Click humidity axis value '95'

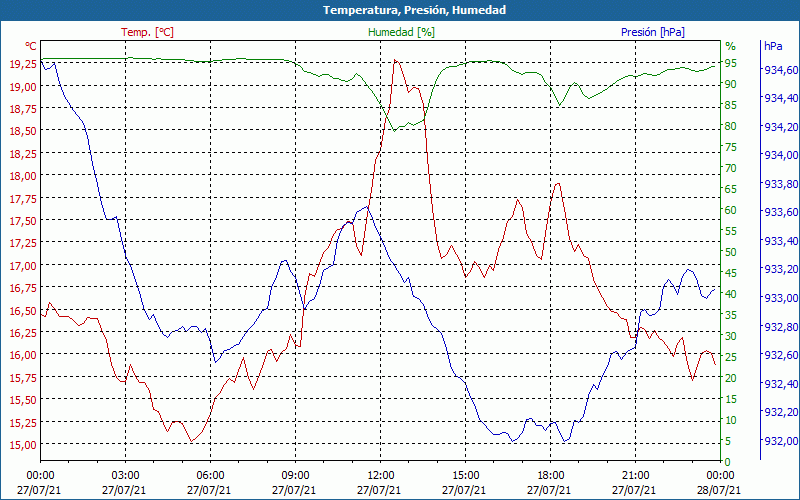click(x=731, y=63)
